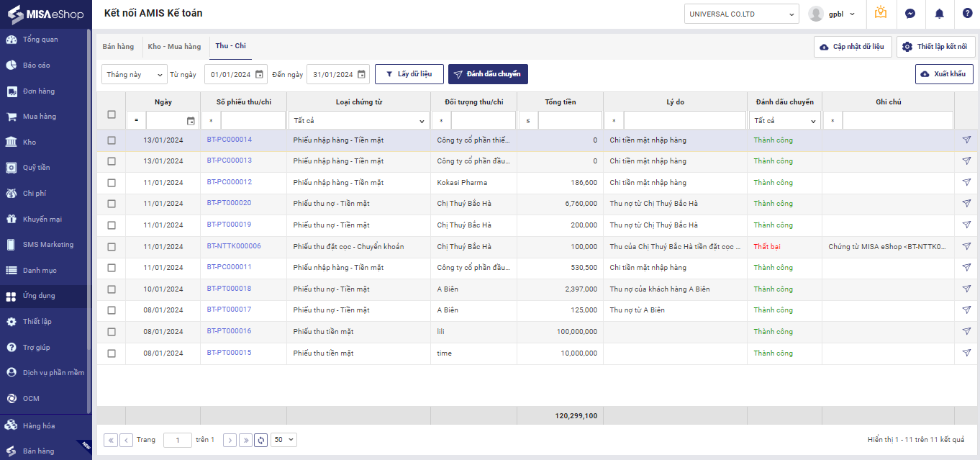Switch to Bán hàng tab
This screenshot has width=980, height=460.
point(118,47)
